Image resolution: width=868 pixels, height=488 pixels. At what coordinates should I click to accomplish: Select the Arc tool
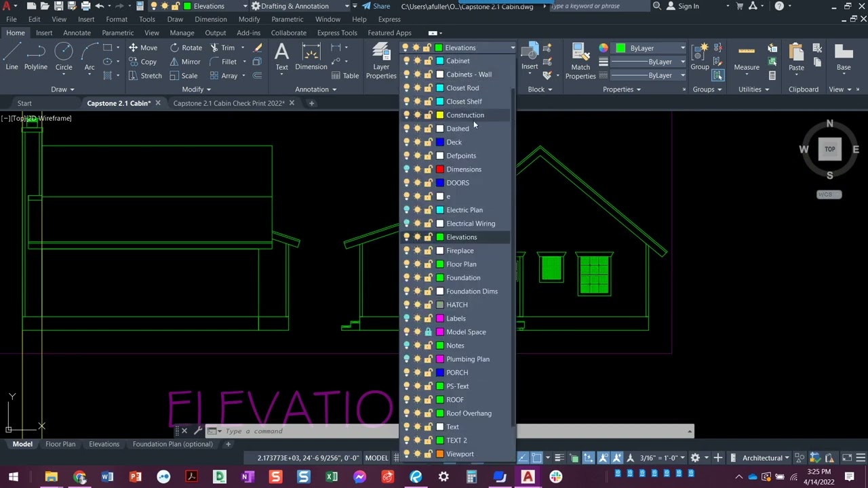[89, 57]
